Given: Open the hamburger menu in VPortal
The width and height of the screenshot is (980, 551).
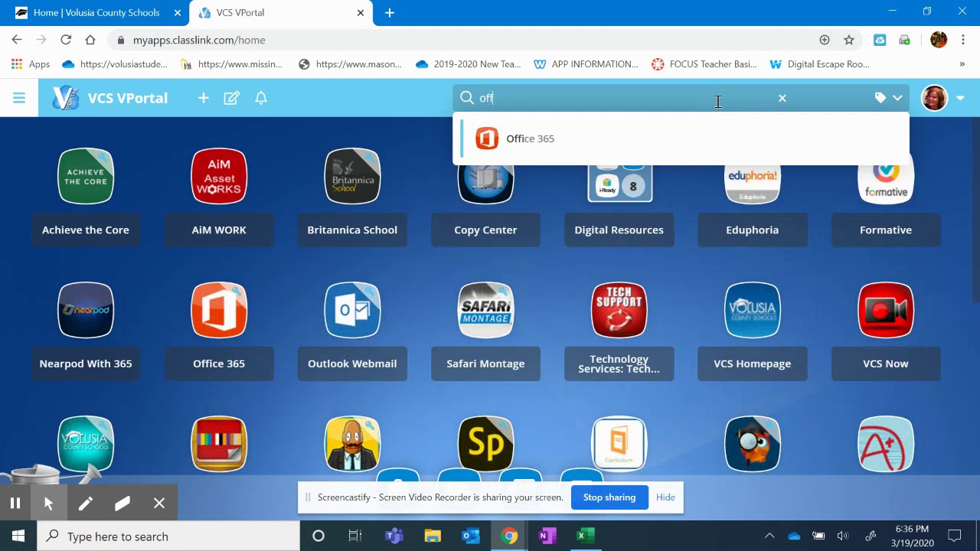Looking at the screenshot, I should [x=19, y=98].
